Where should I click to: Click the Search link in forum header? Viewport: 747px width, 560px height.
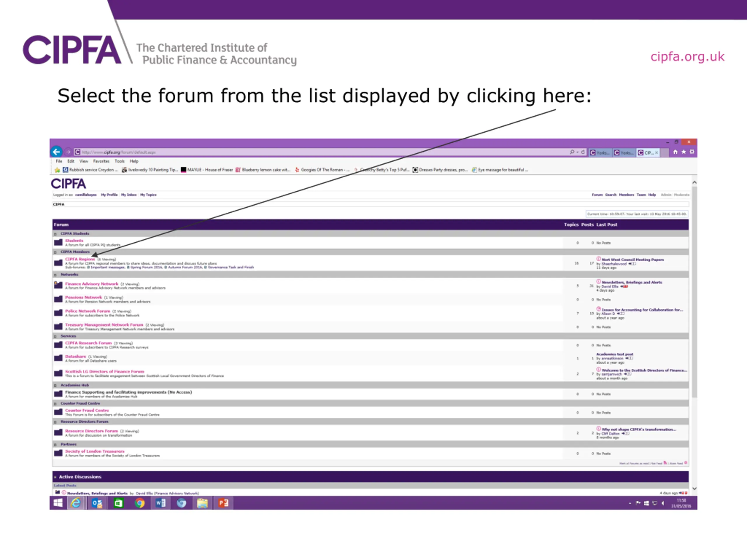610,195
